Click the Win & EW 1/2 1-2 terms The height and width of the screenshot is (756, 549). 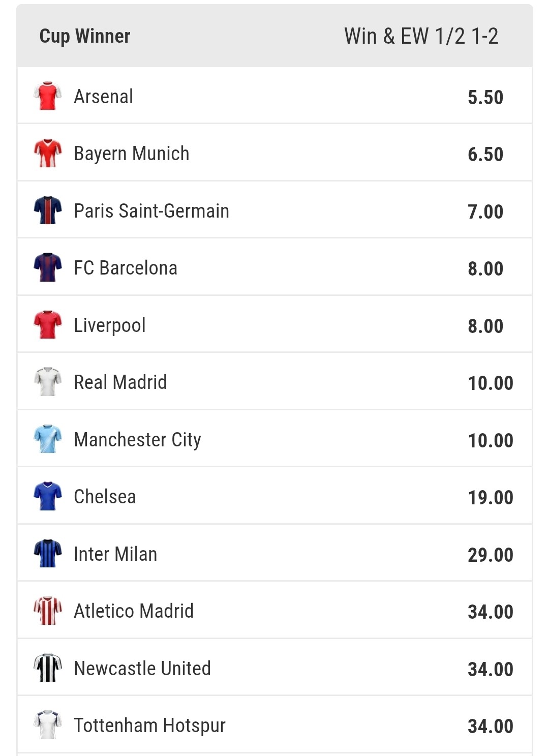click(x=421, y=36)
